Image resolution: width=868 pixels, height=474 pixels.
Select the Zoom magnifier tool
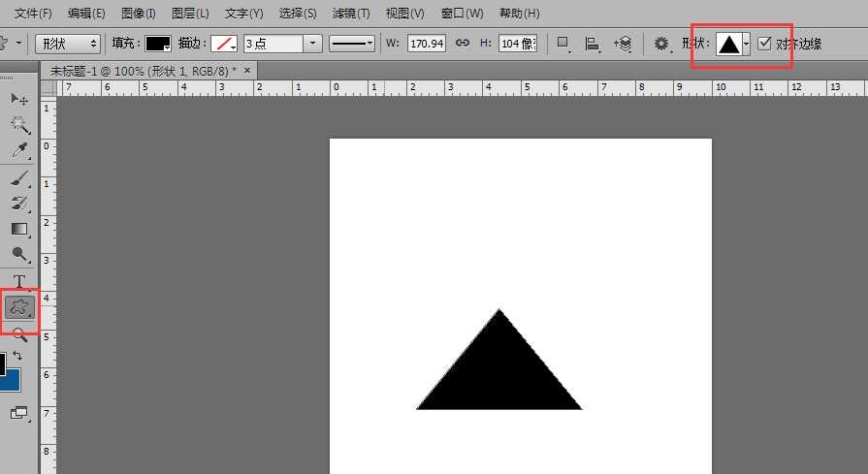(x=19, y=334)
